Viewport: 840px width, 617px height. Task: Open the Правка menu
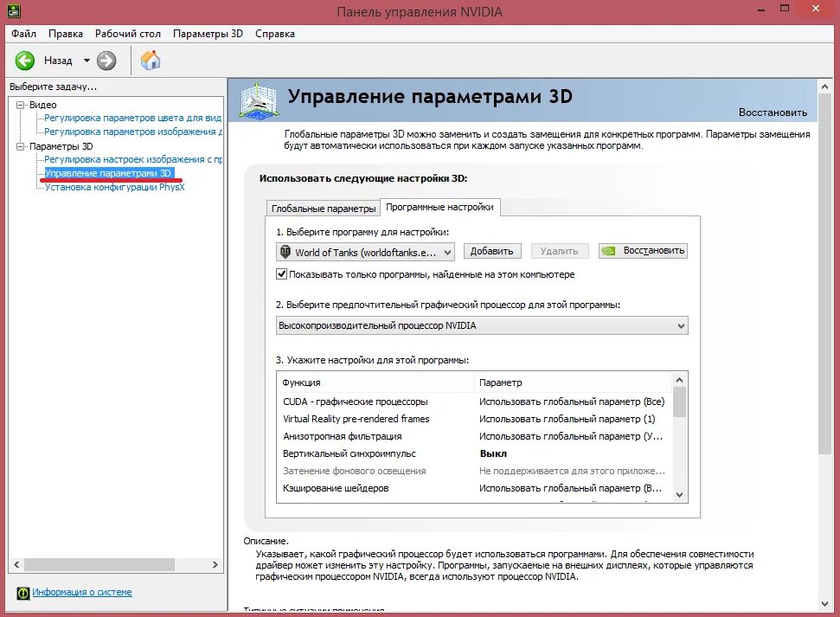click(x=66, y=34)
